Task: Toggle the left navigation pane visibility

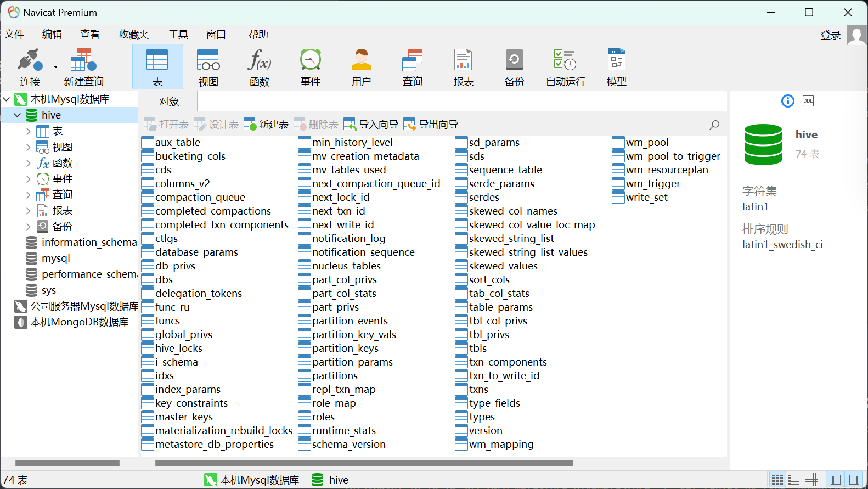Action: click(x=836, y=480)
